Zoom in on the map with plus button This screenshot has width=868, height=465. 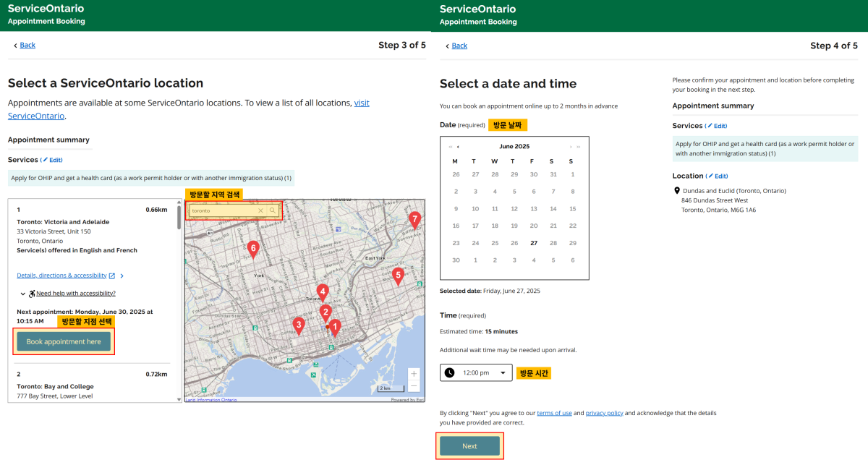[414, 374]
